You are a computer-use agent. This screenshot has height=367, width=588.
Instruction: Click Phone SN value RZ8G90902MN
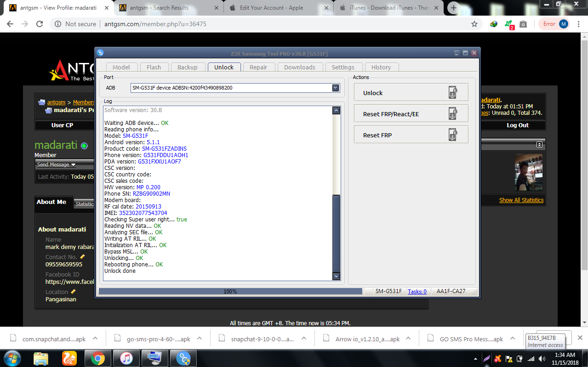(x=151, y=194)
